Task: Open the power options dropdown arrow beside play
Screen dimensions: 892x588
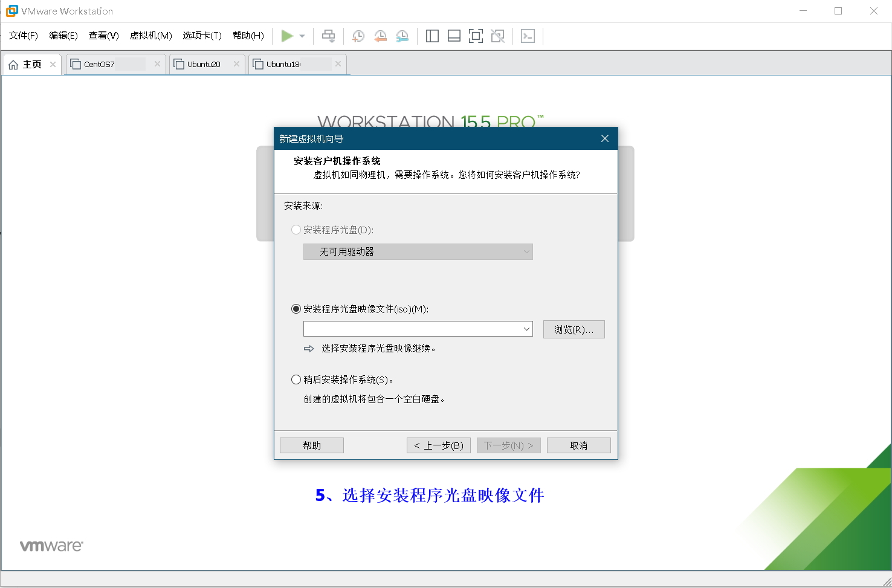Action: coord(302,36)
